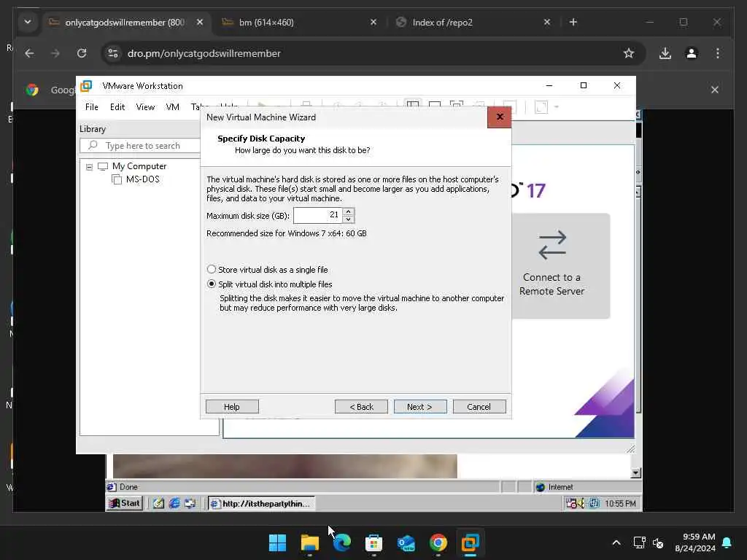747x560 pixels.
Task: Open Chrome profile icon
Action: coord(692,53)
